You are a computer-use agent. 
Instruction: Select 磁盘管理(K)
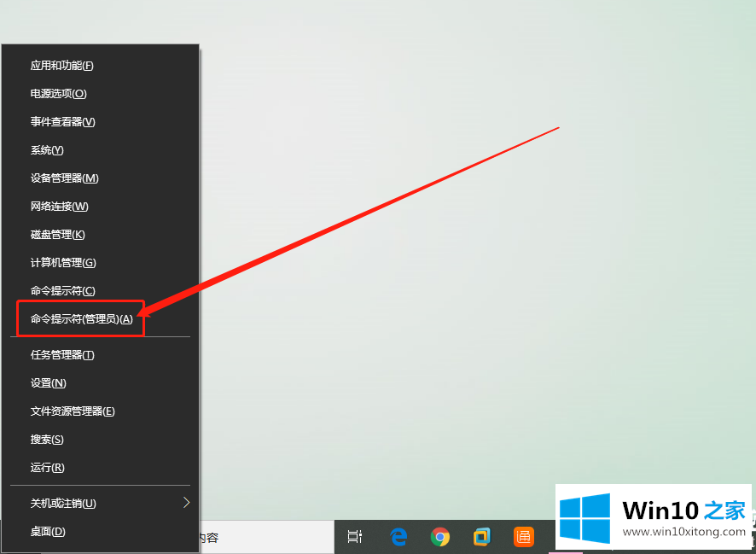tap(101, 235)
